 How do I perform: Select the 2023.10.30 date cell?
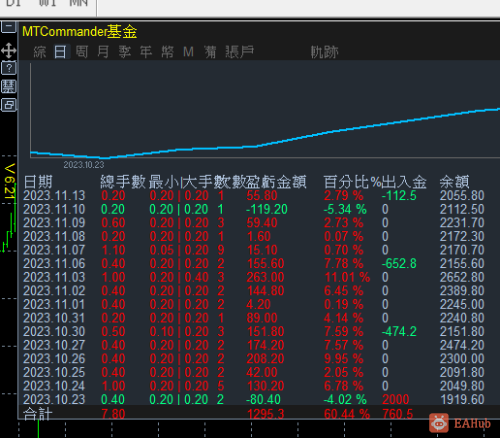coord(54,331)
